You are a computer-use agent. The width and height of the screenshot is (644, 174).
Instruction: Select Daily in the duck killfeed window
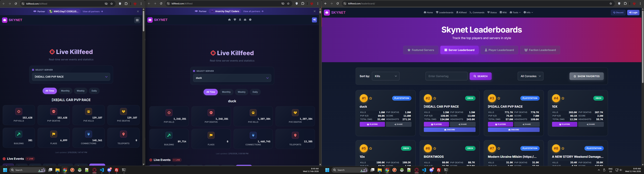255,92
